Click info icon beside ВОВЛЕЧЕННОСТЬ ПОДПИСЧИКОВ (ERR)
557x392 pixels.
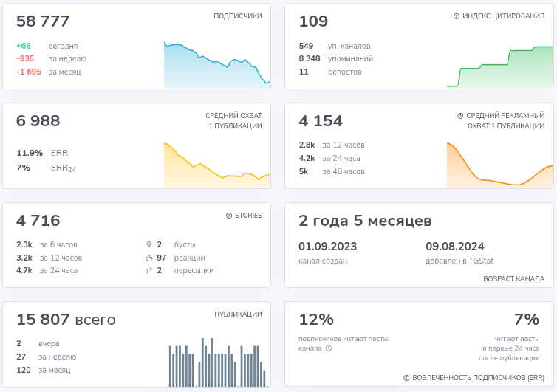click(x=406, y=377)
